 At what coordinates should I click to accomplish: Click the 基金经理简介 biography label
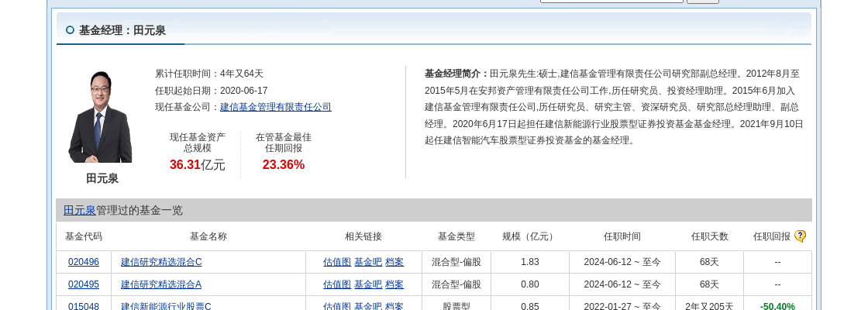456,74
